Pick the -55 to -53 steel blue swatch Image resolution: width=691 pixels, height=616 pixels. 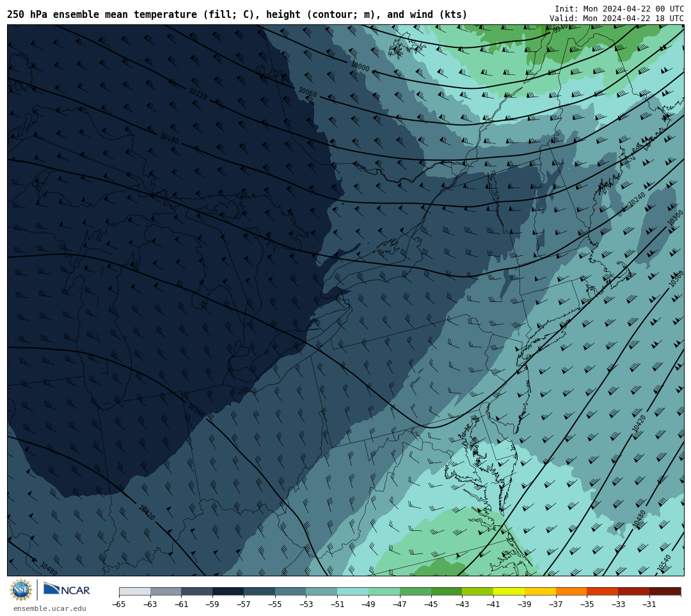click(x=291, y=591)
